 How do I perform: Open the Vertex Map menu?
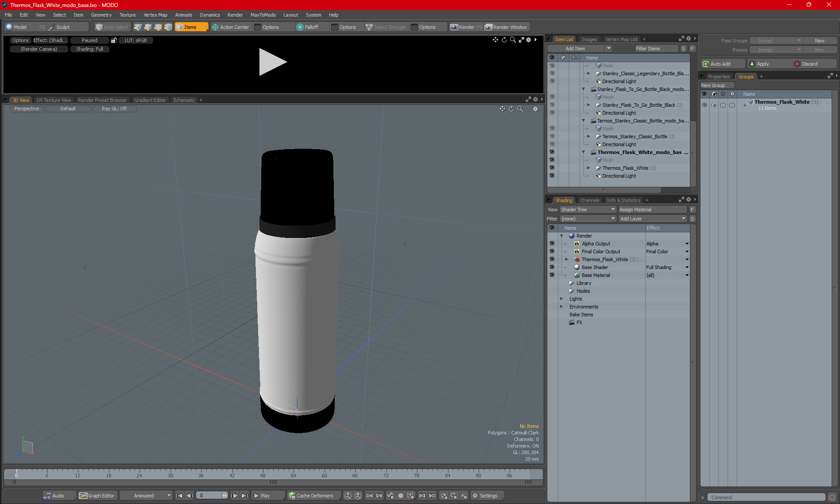pyautogui.click(x=155, y=15)
